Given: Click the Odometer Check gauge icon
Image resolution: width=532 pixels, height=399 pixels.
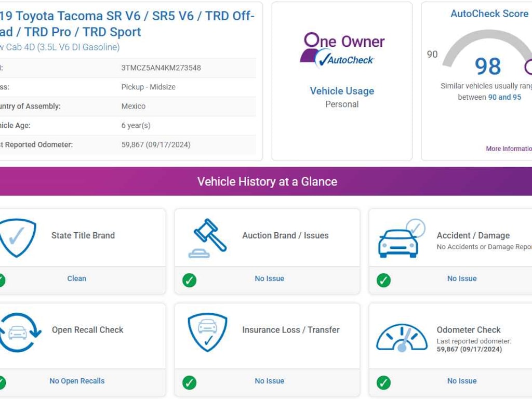Looking at the screenshot, I should click(x=402, y=337).
